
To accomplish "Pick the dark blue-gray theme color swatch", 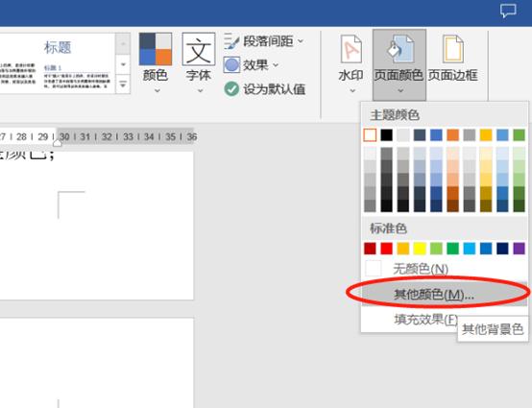I will pos(420,135).
